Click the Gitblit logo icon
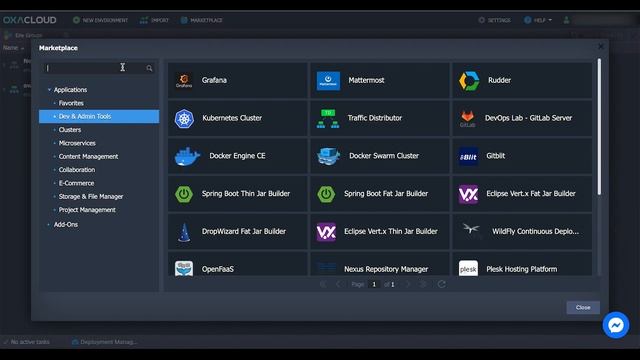This screenshot has width=640, height=360. coord(468,156)
